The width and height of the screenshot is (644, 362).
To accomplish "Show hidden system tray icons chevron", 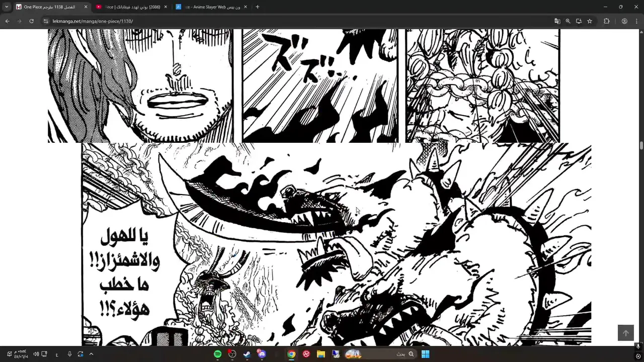I will point(91,354).
